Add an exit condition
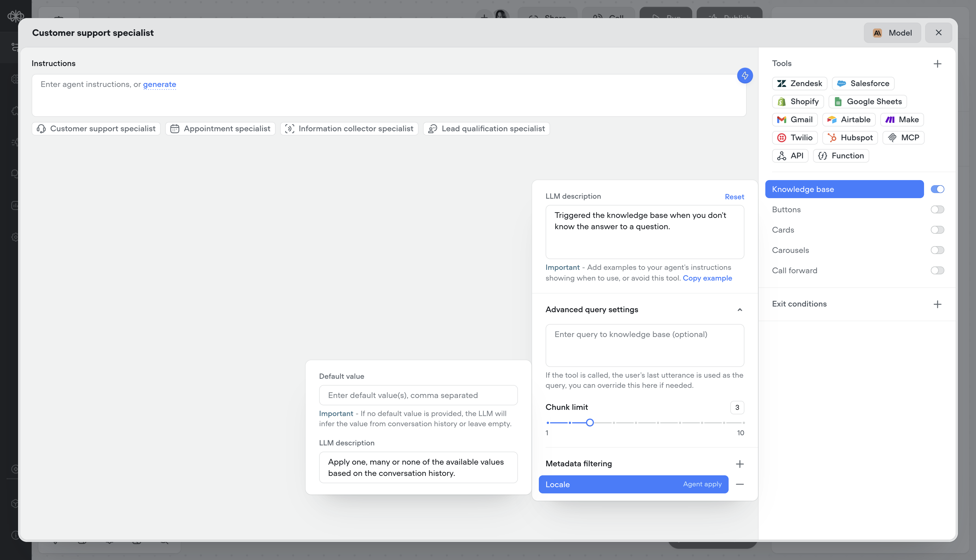 [938, 304]
